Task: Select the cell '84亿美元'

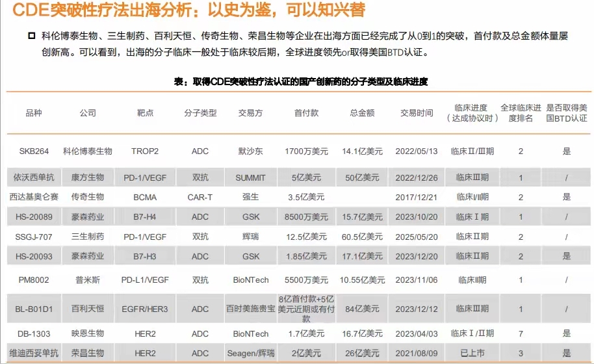Action: 362,309
